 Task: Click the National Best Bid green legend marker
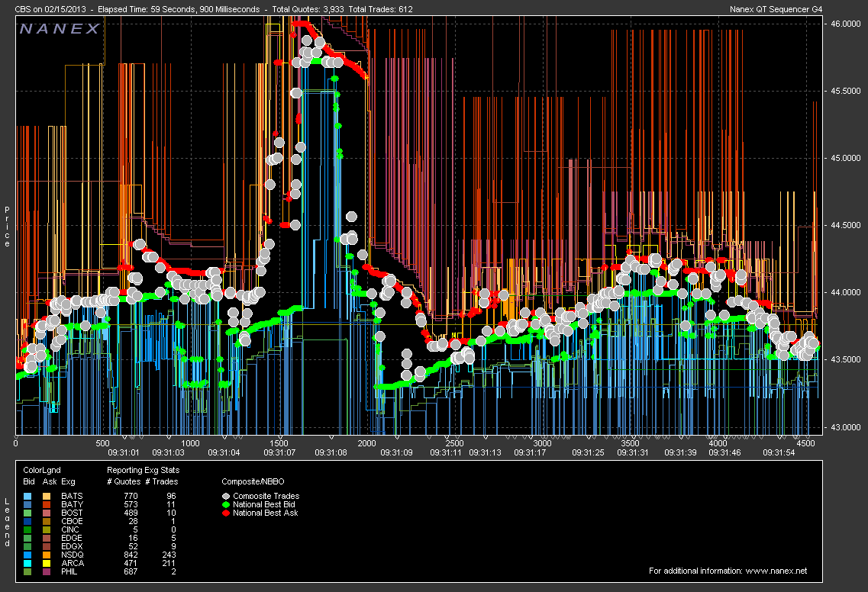coord(226,504)
